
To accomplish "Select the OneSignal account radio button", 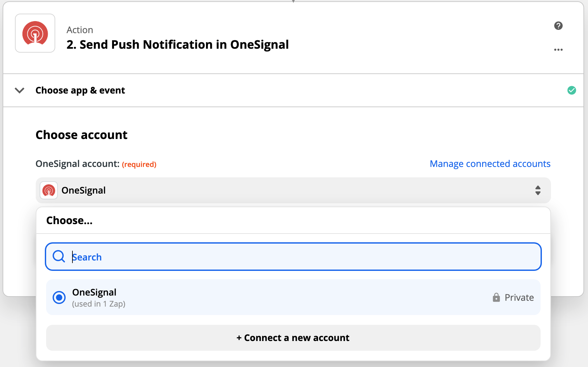I will pos(59,297).
